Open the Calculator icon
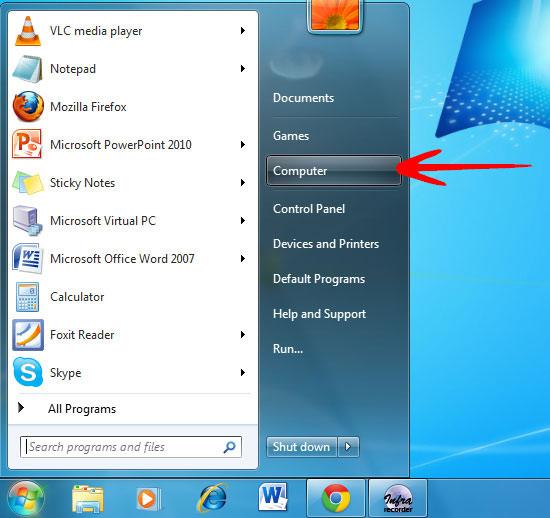 click(27, 297)
